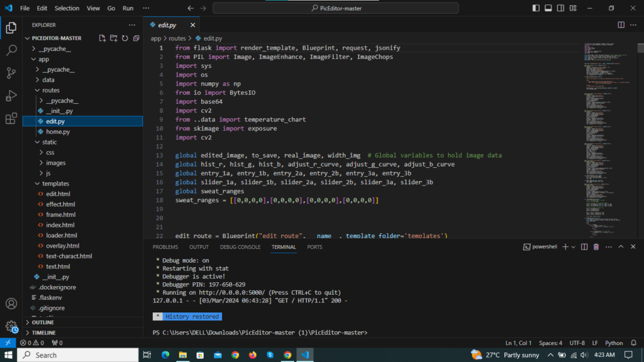Click the Windows taskbar Search box
The image size is (644, 362).
pos(78,355)
